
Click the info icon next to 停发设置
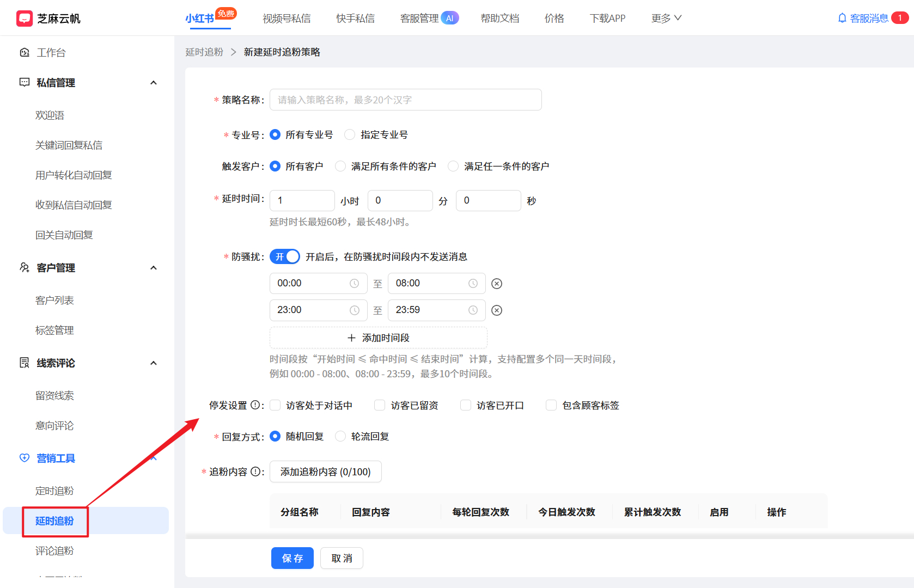(255, 405)
